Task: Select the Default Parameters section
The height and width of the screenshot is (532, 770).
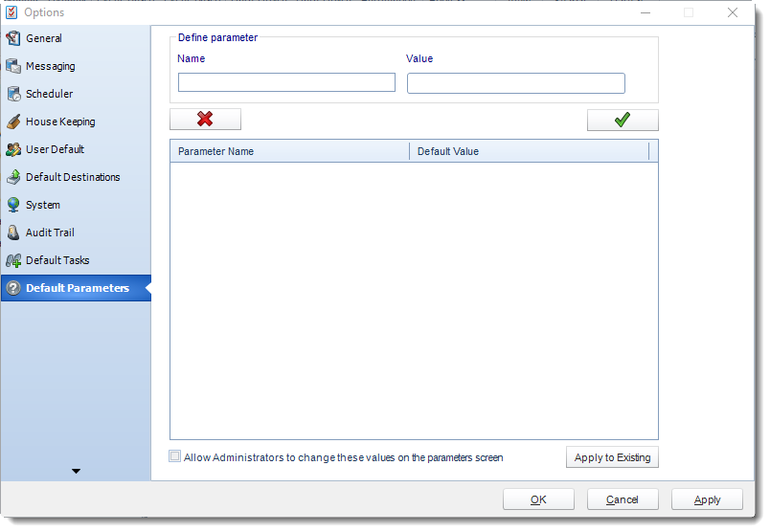Action: [x=76, y=288]
